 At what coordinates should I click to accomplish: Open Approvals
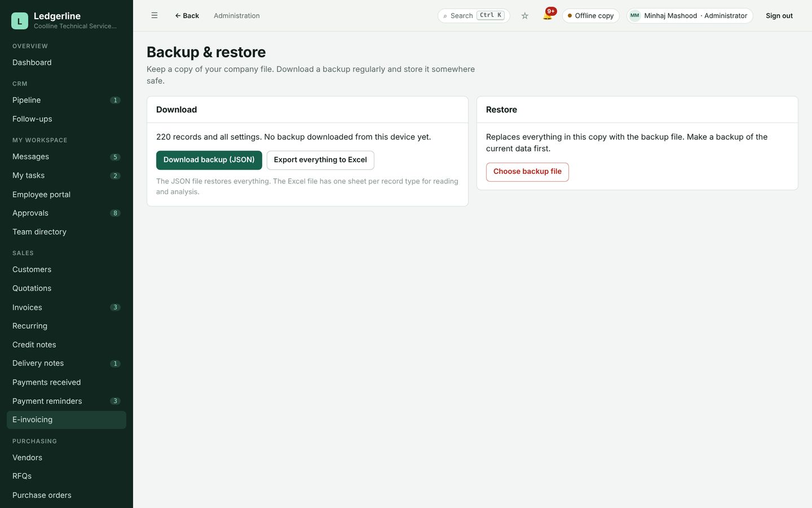pyautogui.click(x=67, y=213)
